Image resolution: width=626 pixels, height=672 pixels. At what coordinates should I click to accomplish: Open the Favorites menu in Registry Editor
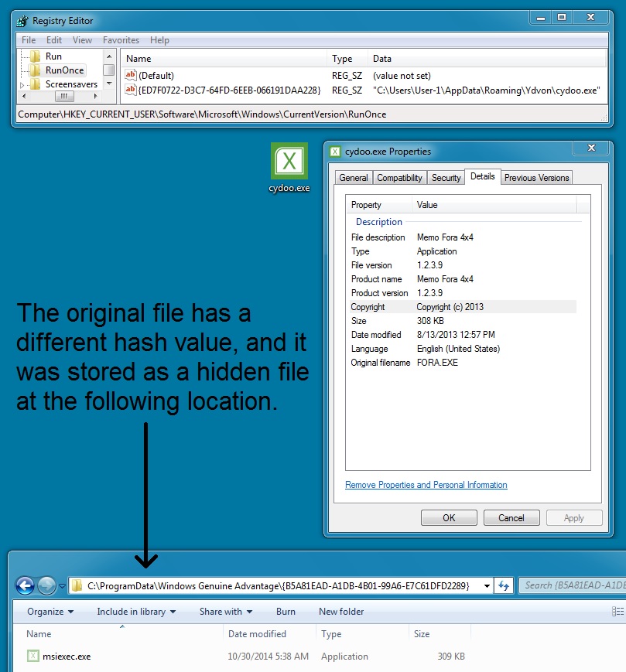[121, 40]
